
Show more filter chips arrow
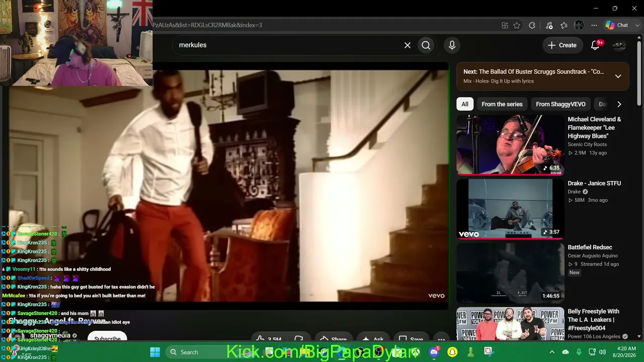(619, 104)
